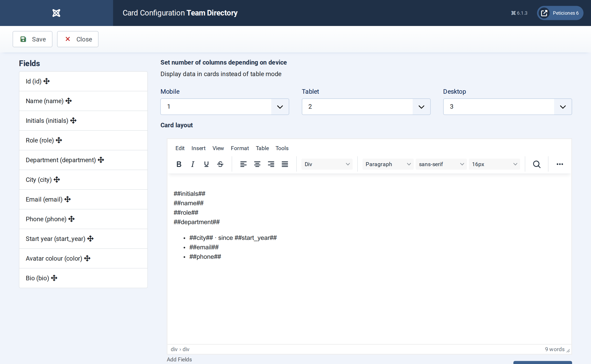591x364 pixels.
Task: Open the editor View menu
Action: tap(218, 148)
